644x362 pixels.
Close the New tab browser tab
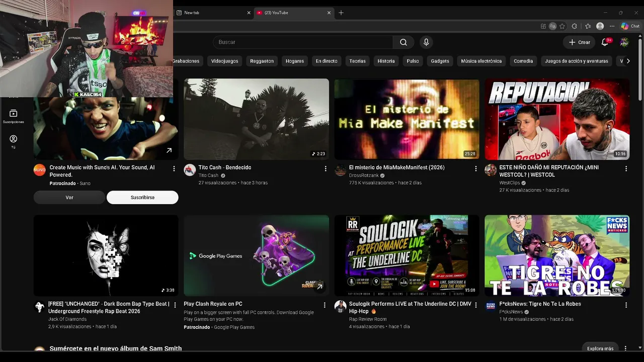pos(249,13)
